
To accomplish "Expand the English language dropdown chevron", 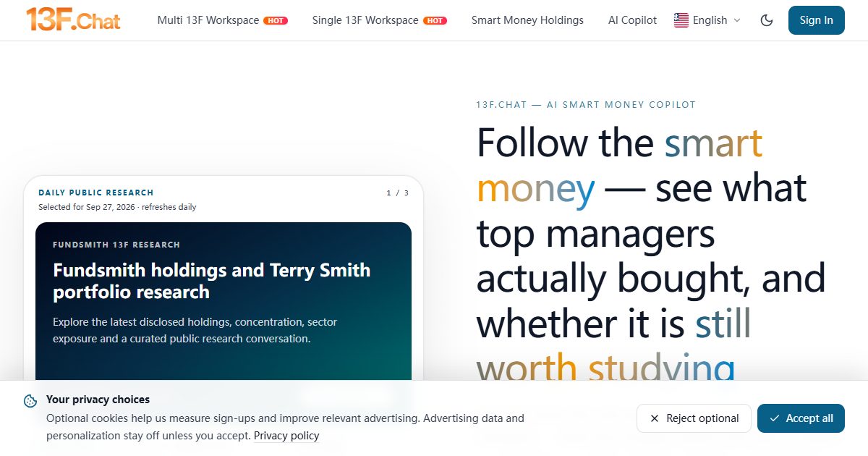I will tap(737, 20).
